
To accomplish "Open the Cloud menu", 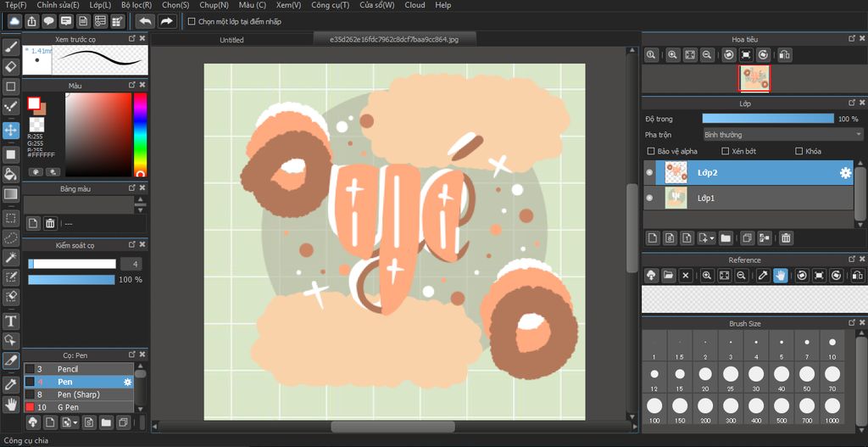I will [415, 5].
